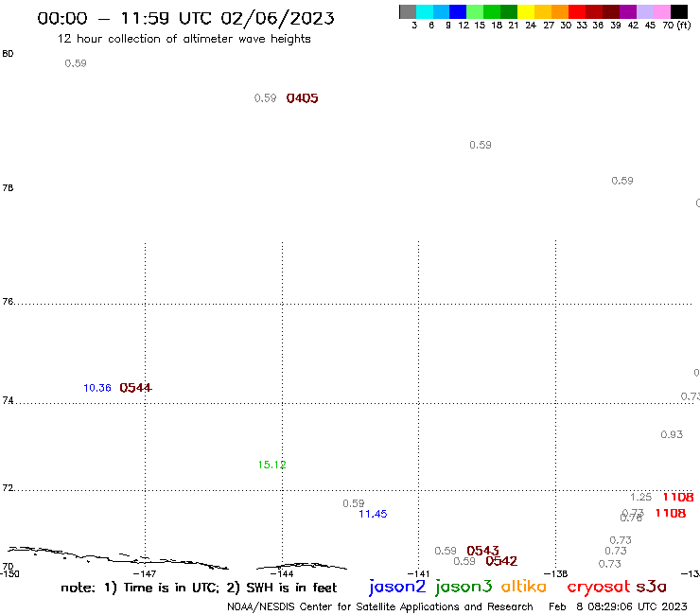Click the '12 hour collection' subtitle

[184, 39]
